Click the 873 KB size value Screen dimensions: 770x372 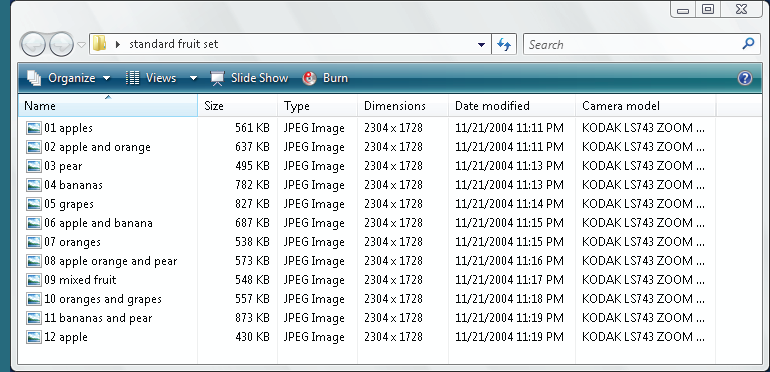point(252,318)
